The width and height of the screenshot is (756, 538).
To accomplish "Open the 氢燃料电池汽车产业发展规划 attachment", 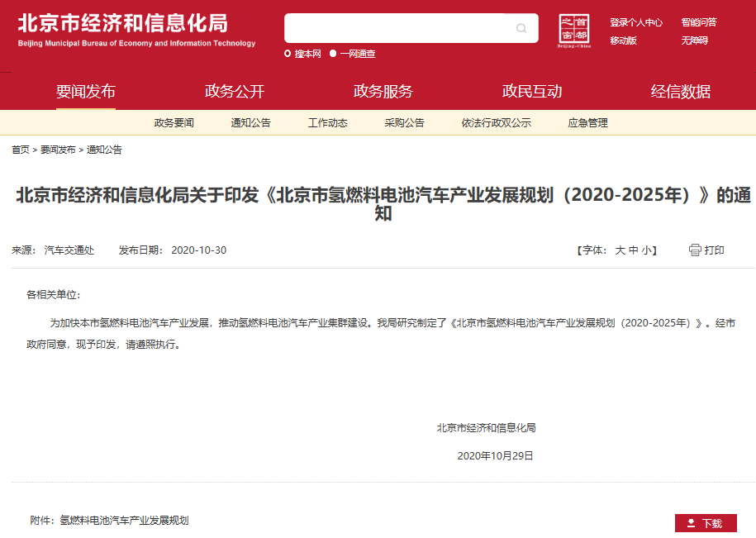I will coord(123,521).
